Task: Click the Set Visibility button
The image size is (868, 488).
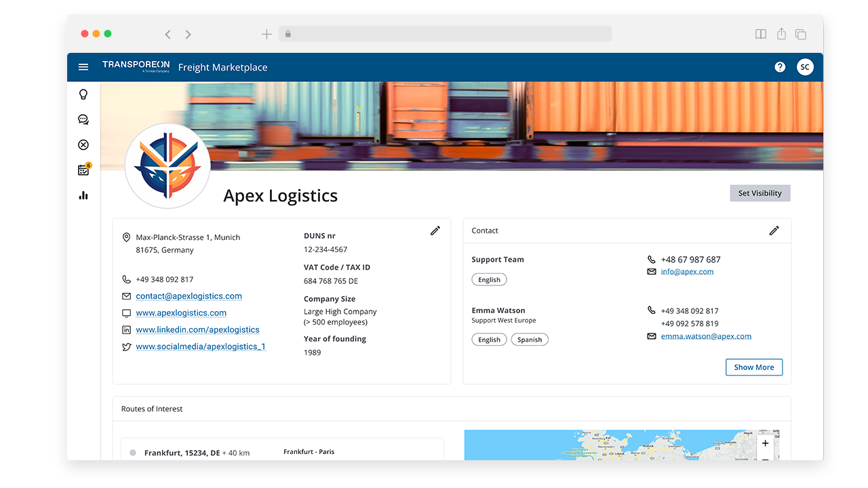Action: click(x=759, y=193)
